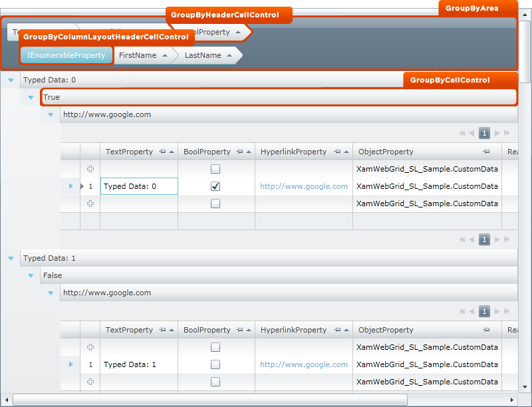Go to next page in topmost pager
Screen dimensions: 532x407
(497, 133)
